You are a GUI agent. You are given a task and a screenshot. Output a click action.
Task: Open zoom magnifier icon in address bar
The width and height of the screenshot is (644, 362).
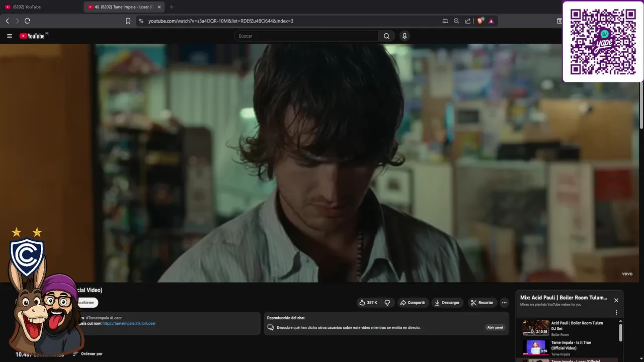click(456, 21)
